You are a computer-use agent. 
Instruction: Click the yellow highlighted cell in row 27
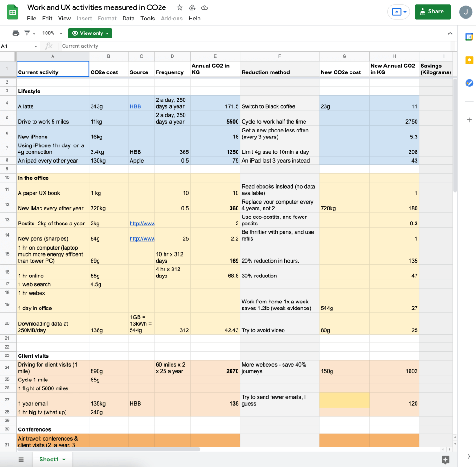point(344,400)
